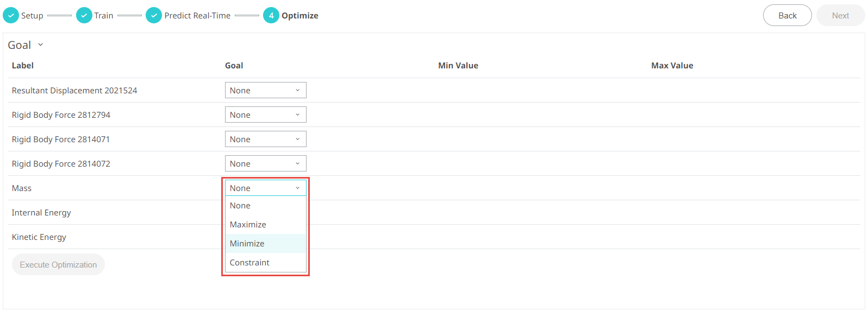Pick Constraint from the Mass goal list
Viewport: 868px width, 311px height.
[x=249, y=263]
